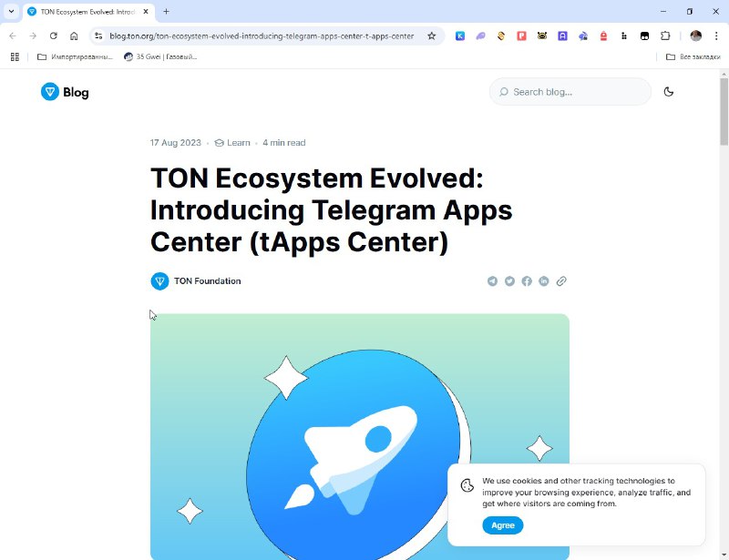Open the black rounded-square extension
The image size is (729, 560).
click(x=644, y=36)
